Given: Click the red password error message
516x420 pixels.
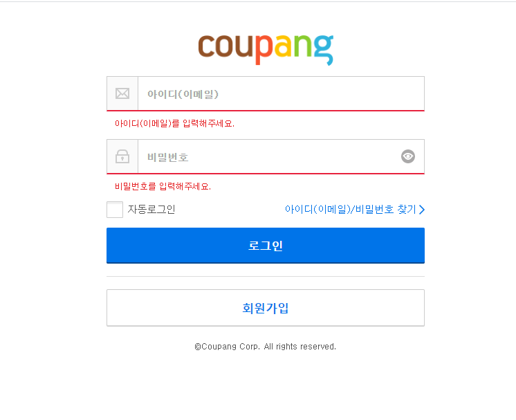Looking at the screenshot, I should click(163, 187).
